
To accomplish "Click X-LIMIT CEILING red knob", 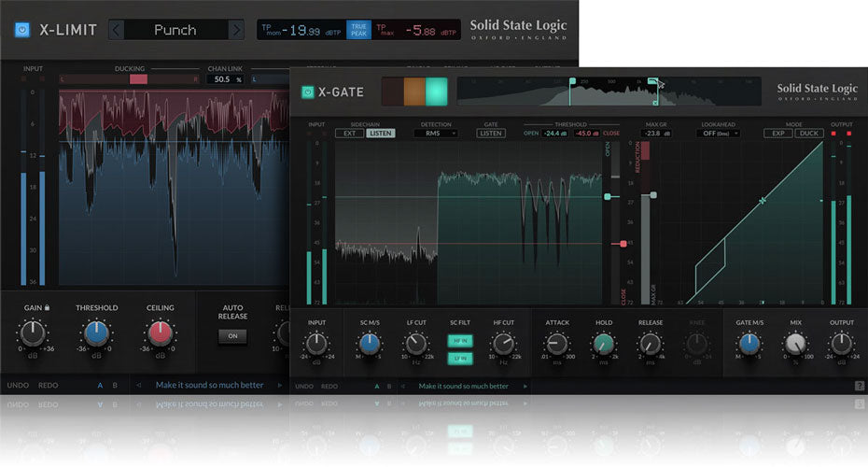I will (x=160, y=333).
